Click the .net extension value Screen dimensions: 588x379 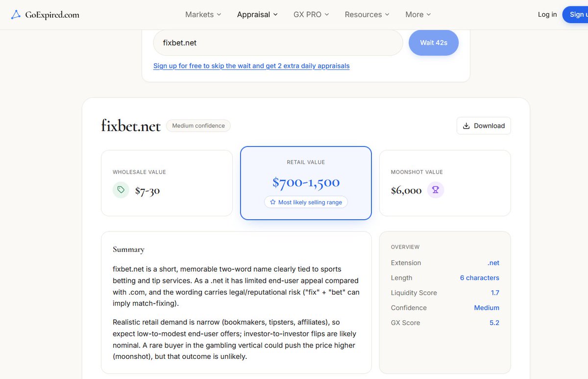tap(493, 263)
